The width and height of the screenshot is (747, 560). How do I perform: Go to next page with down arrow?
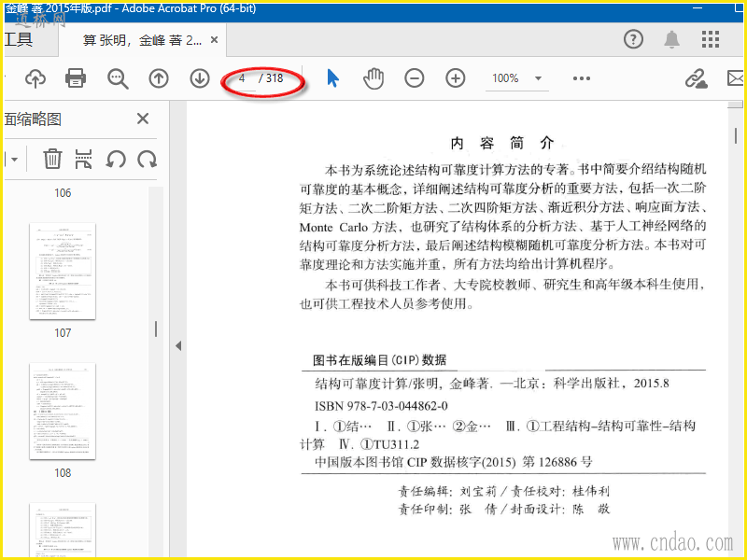pos(200,78)
